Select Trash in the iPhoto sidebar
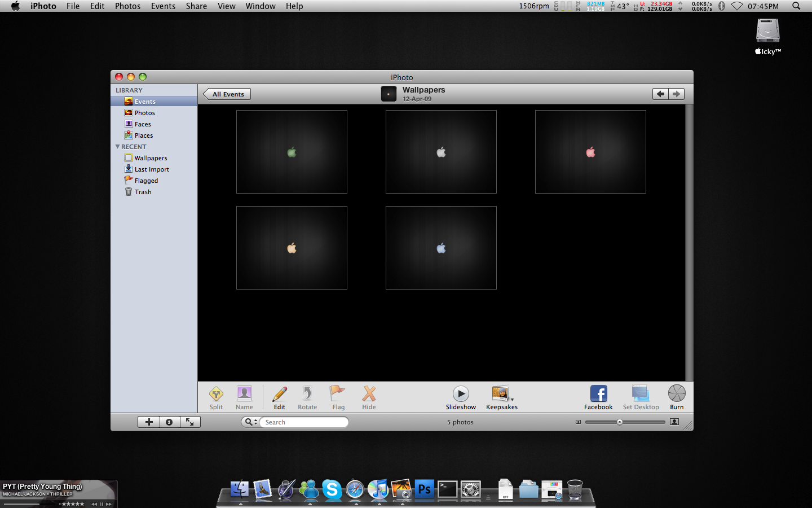 tap(154, 192)
